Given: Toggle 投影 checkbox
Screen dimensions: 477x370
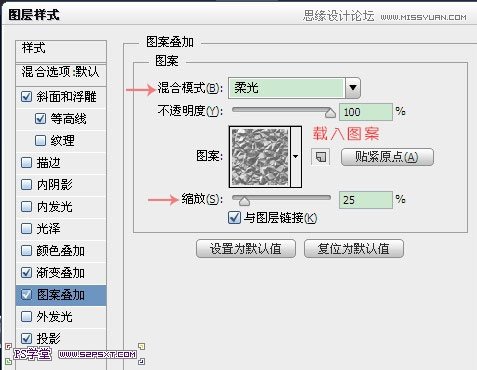Looking at the screenshot, I should tap(26, 338).
